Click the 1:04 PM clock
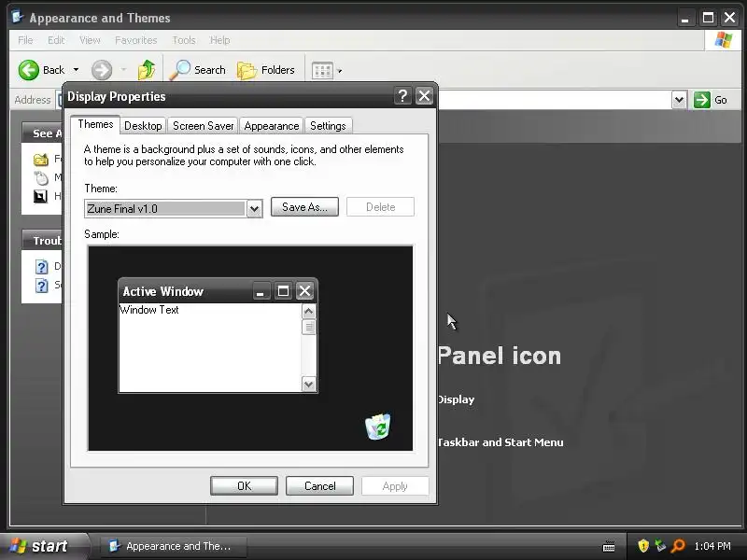 pyautogui.click(x=712, y=546)
